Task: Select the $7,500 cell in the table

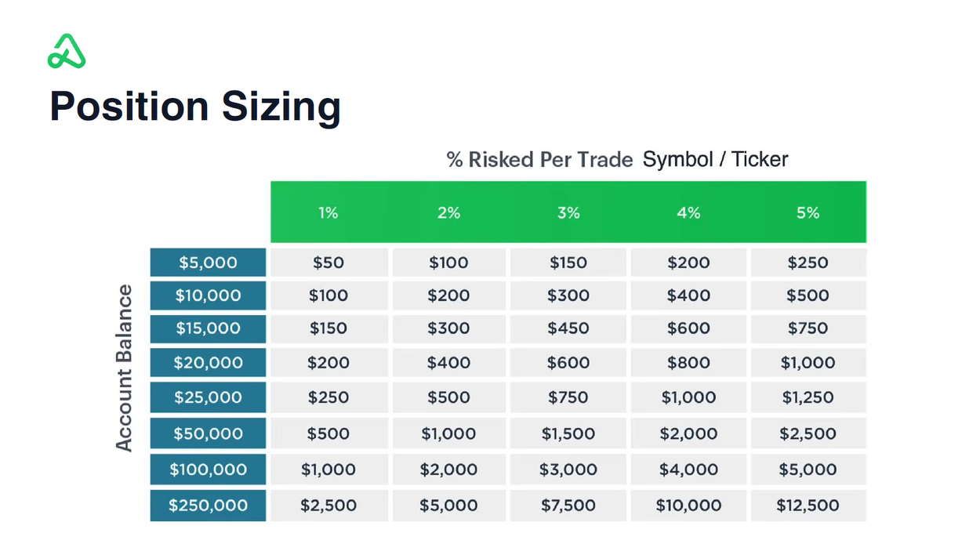Action: (568, 506)
